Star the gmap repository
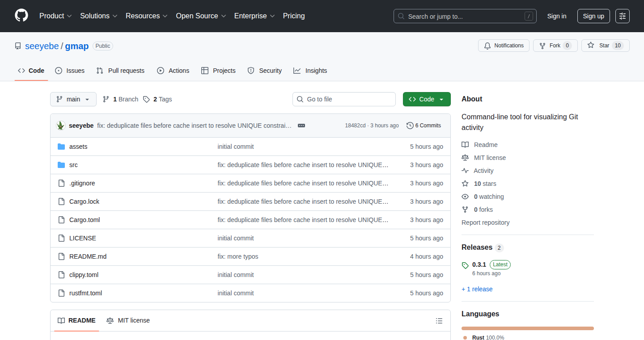This screenshot has width=644, height=340. coord(605,46)
